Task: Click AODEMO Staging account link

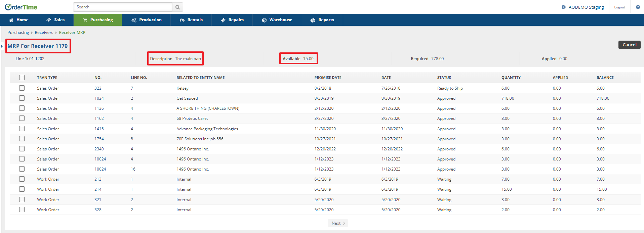Action: pyautogui.click(x=586, y=7)
